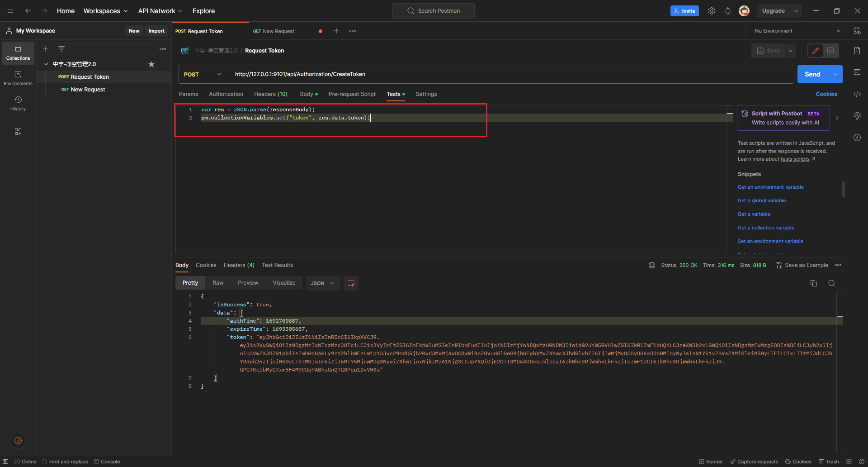
Task: Open the Cookies link
Action: [x=826, y=94]
